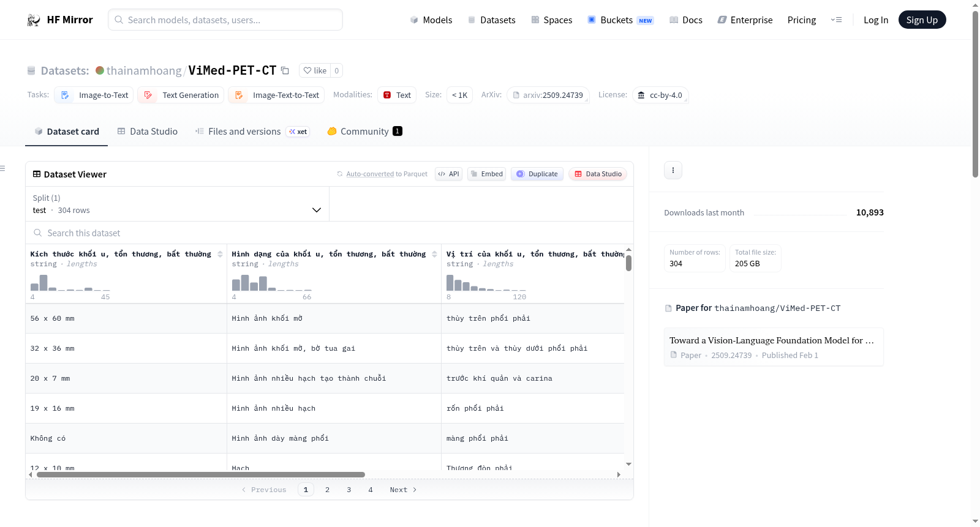The image size is (980, 527).
Task: Click the vertical scrollbar of the dataset table
Action: point(628,263)
